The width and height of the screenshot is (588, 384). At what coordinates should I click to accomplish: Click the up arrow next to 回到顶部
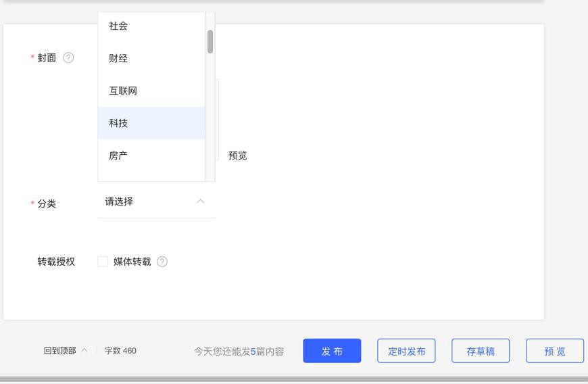point(84,350)
